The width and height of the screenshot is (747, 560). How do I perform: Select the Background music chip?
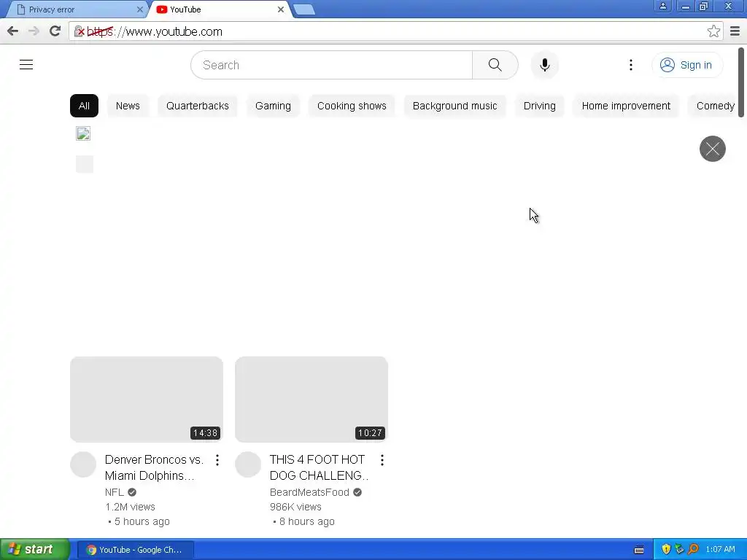[x=455, y=106]
